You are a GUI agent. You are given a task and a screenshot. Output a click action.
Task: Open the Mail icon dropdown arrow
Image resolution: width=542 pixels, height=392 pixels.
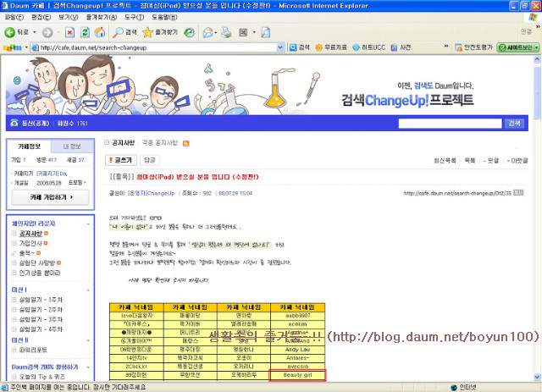tap(216, 32)
